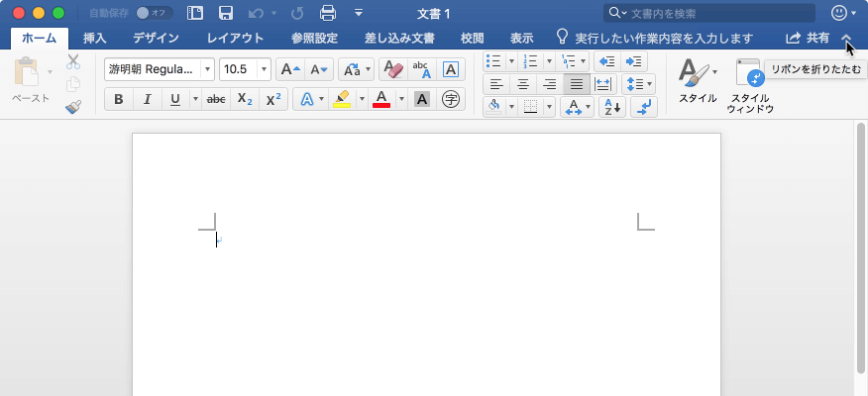
Task: Apply character border (boxed A) icon
Action: tap(451, 69)
